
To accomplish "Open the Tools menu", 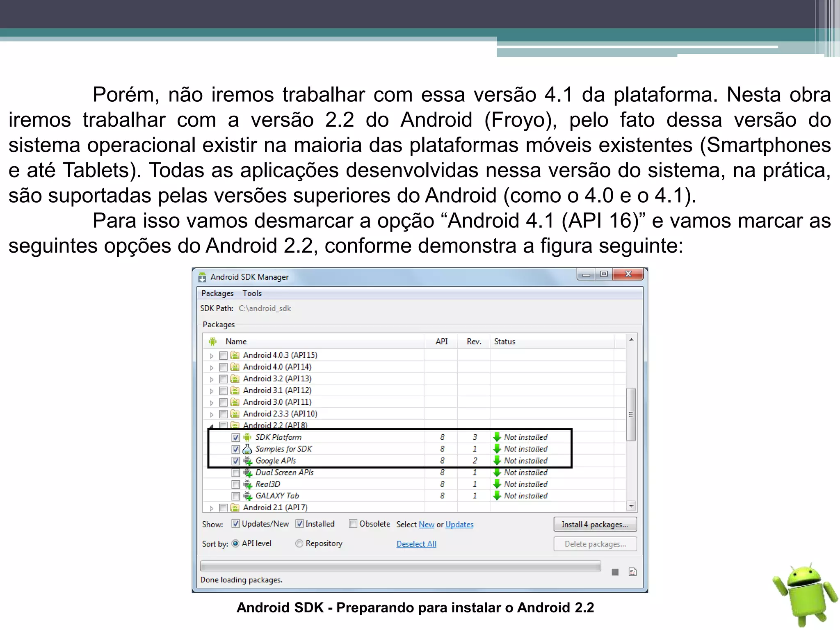I will 252,293.
